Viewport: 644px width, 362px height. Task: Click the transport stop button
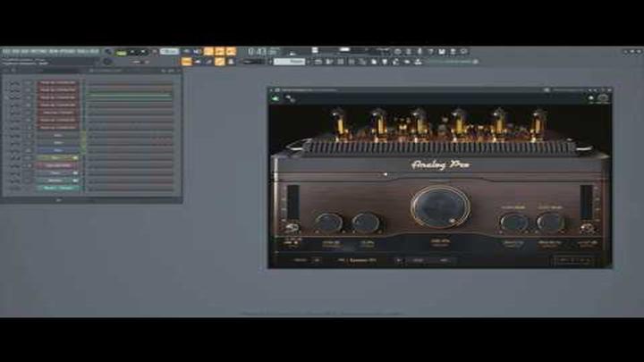(x=143, y=52)
